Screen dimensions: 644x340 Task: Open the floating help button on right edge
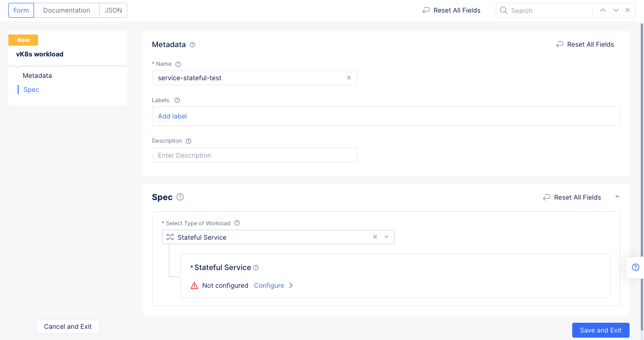click(635, 267)
